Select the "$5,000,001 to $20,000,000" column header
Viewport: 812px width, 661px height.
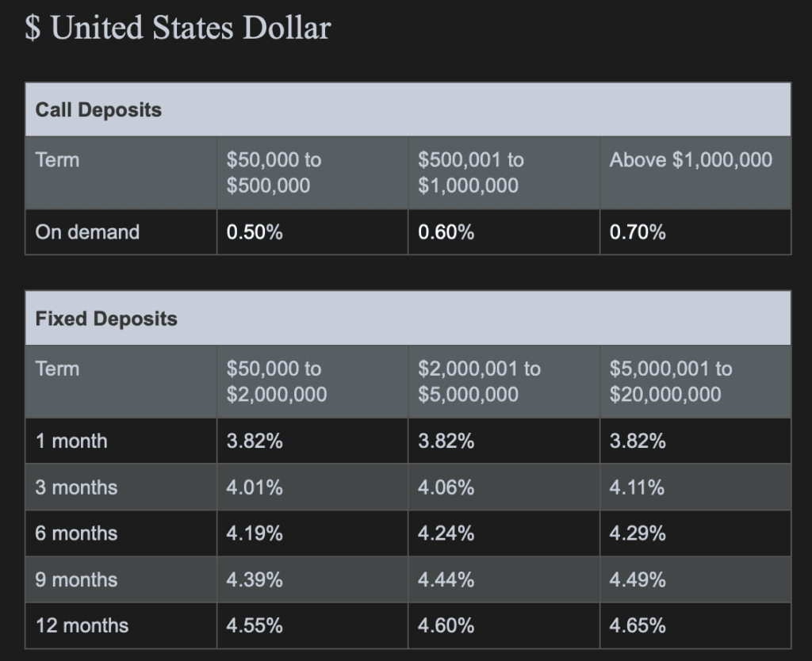click(671, 381)
